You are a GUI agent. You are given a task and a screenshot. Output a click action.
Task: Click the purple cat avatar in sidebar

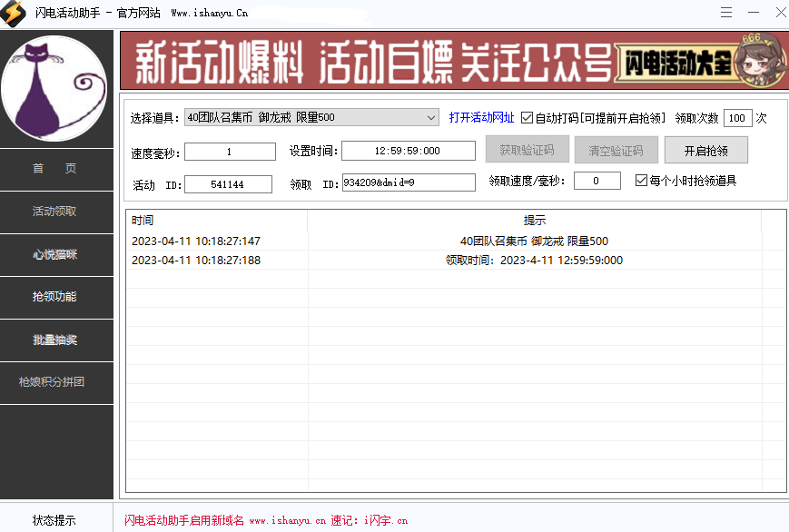[56, 86]
